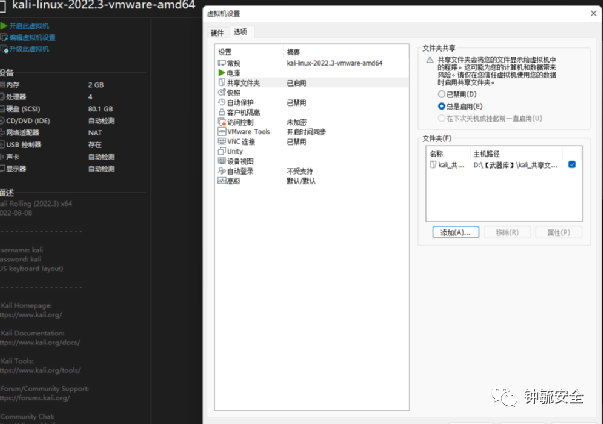Click the https://www.kali.org/tools/ text in description
603x424 pixels.
(x=40, y=371)
